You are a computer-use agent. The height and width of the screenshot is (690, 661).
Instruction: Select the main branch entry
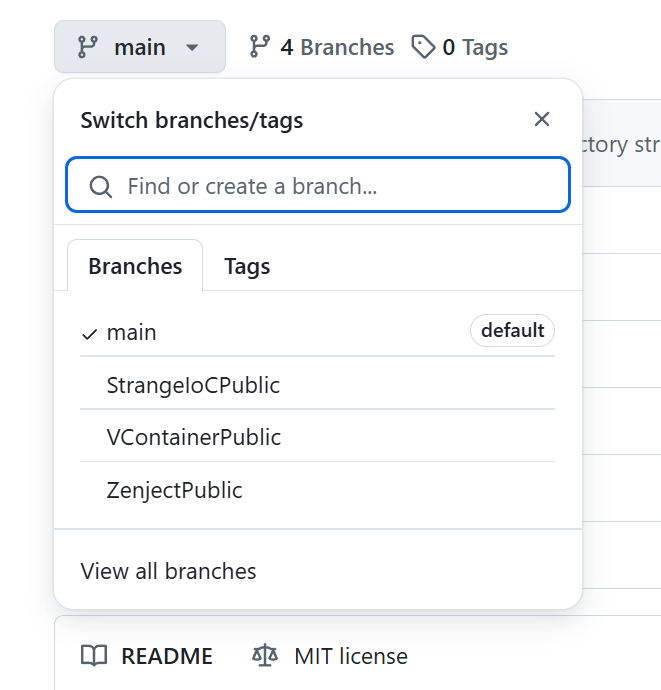pos(317,331)
